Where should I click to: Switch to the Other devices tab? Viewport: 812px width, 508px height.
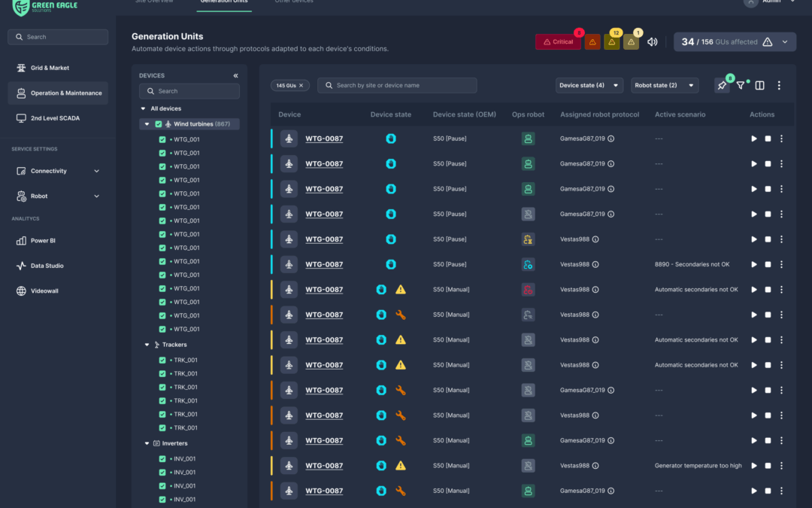[293, 2]
